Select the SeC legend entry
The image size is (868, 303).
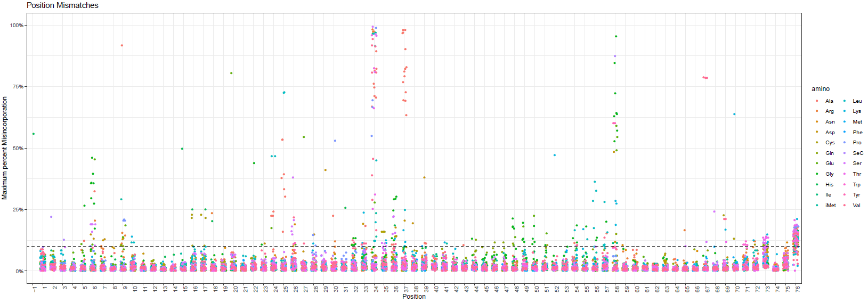click(x=857, y=153)
